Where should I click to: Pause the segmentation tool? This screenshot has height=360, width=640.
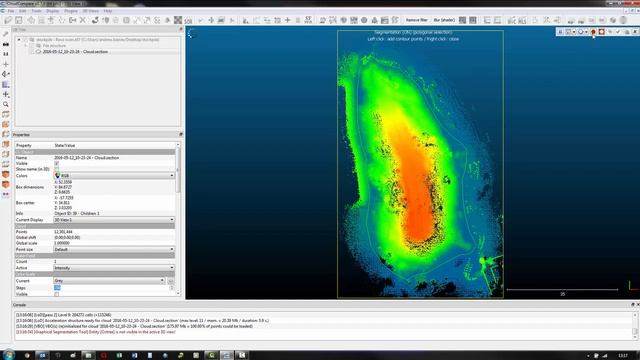560,32
